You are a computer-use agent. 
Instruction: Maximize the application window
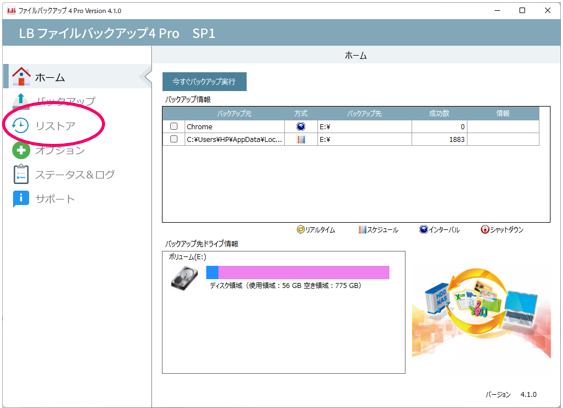coord(522,10)
